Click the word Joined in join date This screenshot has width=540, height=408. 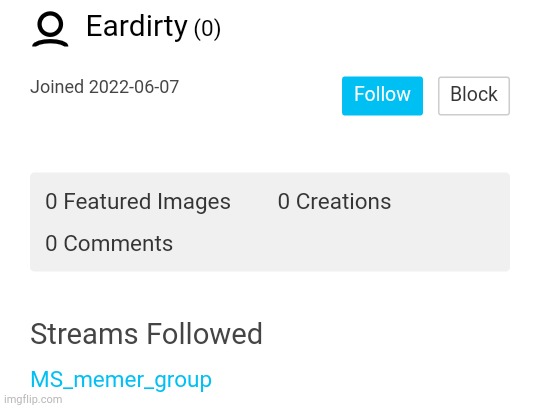pyautogui.click(x=57, y=87)
